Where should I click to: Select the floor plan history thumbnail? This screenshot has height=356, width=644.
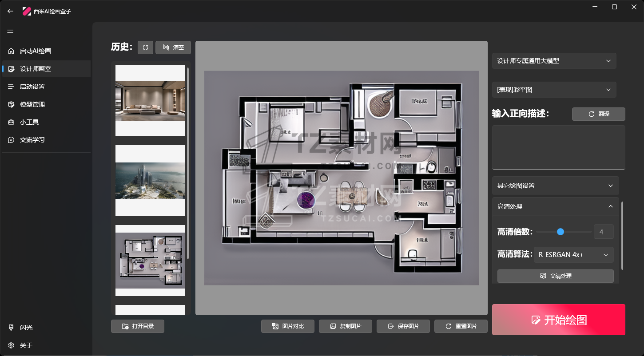150,261
